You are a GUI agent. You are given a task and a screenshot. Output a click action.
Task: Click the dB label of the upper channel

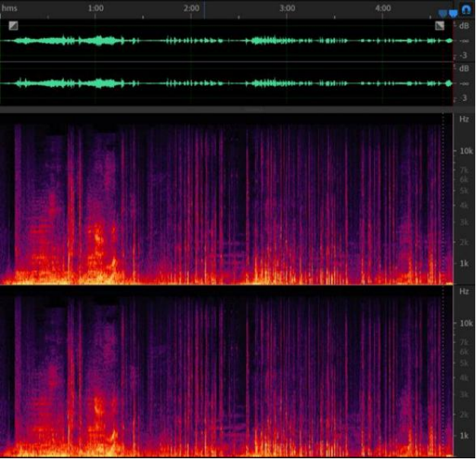tap(464, 25)
